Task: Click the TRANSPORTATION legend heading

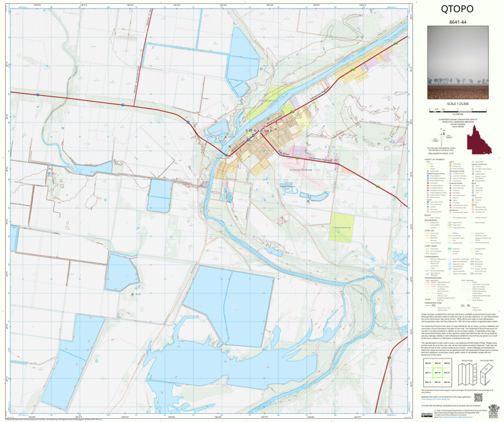Action: click(x=432, y=278)
